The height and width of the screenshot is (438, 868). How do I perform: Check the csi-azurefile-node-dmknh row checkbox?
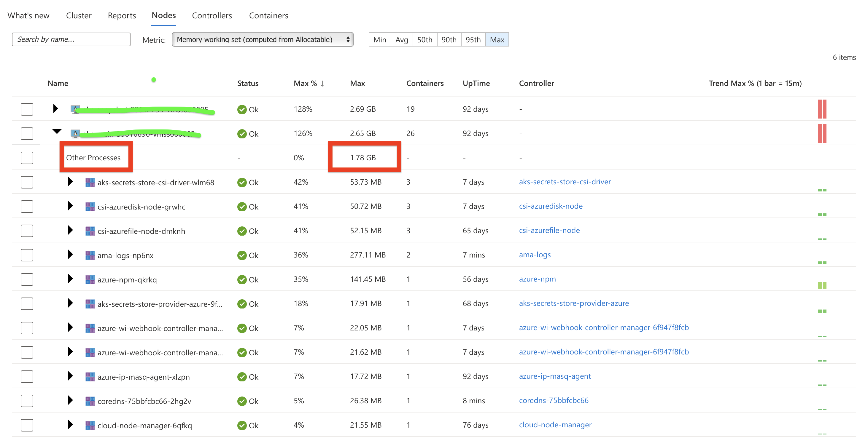[x=27, y=231]
